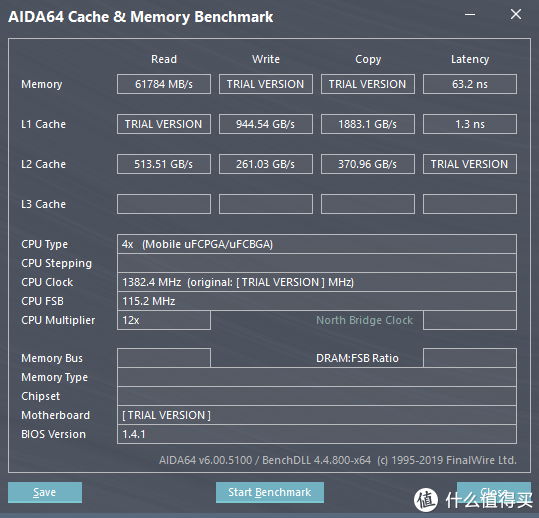The image size is (539, 518).
Task: Close the AIDA64 window with X
Action: tap(516, 14)
